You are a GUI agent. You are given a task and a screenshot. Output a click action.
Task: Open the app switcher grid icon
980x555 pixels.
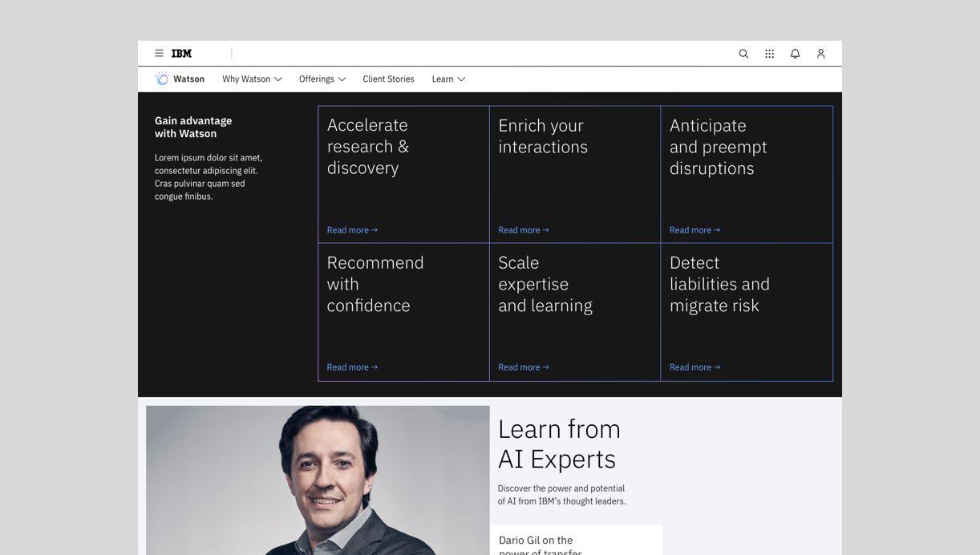(769, 54)
